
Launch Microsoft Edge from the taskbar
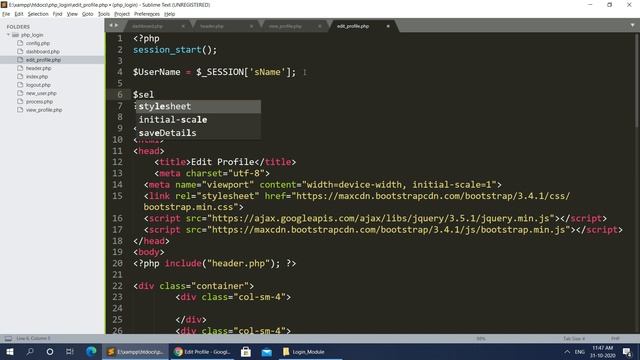tap(91, 351)
